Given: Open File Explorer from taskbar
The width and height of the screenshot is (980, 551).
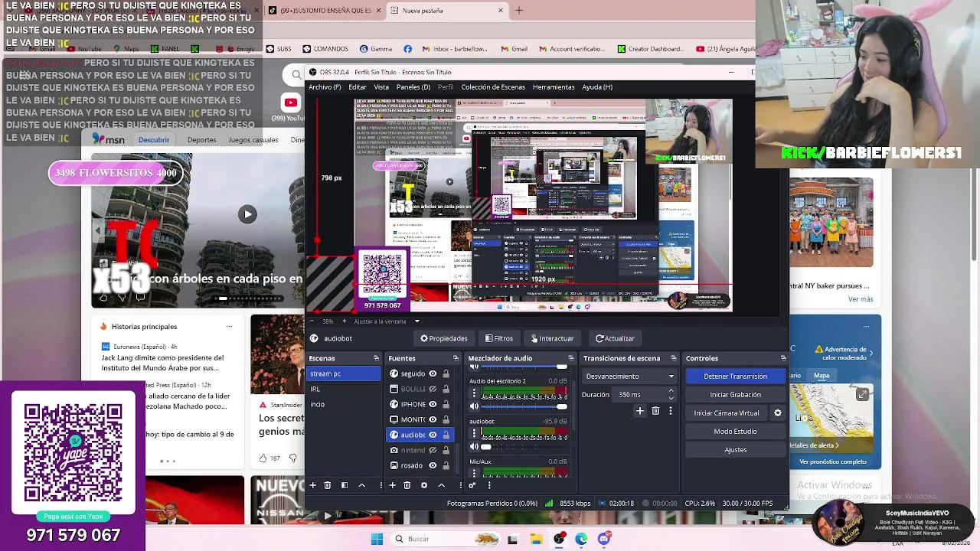Looking at the screenshot, I should click(536, 539).
